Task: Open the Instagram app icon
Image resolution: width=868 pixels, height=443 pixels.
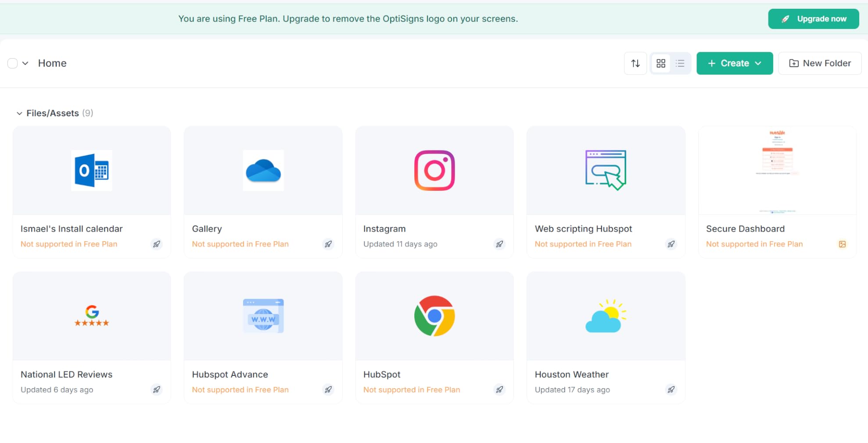Action: pos(434,171)
